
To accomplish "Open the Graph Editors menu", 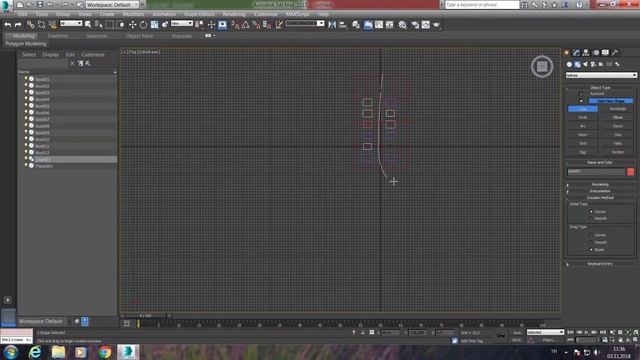I will [x=199, y=14].
